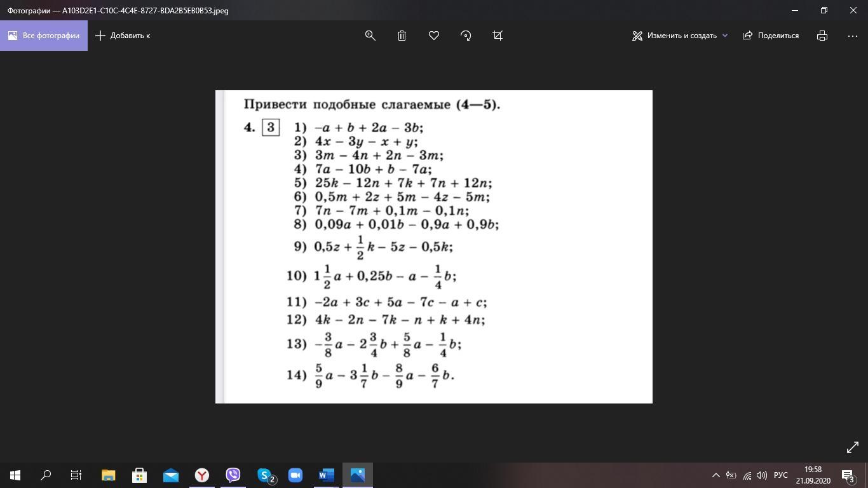Click the displayed math worksheet image
Screen dimensions: 868x488
(x=434, y=247)
